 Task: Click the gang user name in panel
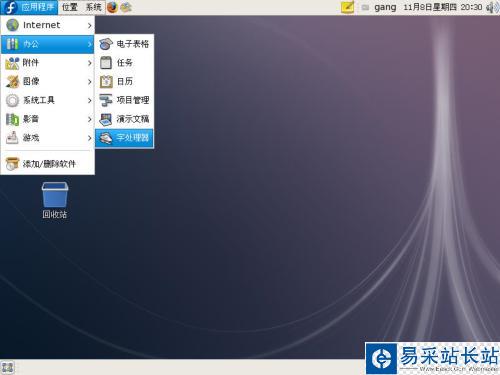point(385,7)
